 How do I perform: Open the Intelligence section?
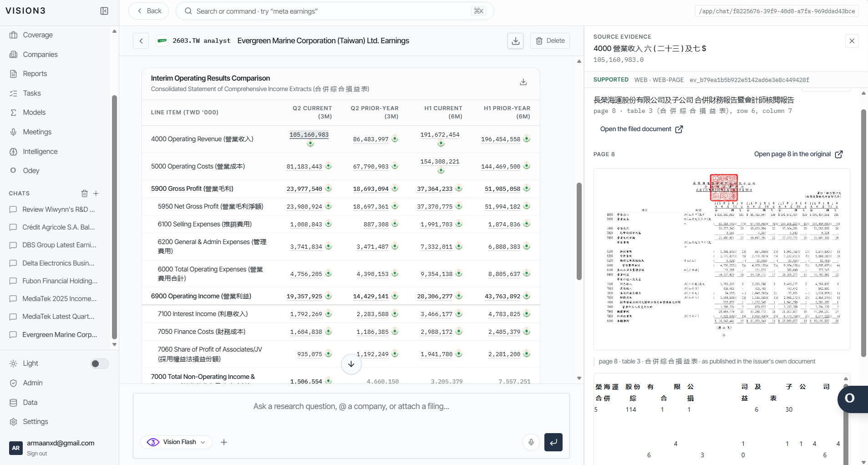40,152
